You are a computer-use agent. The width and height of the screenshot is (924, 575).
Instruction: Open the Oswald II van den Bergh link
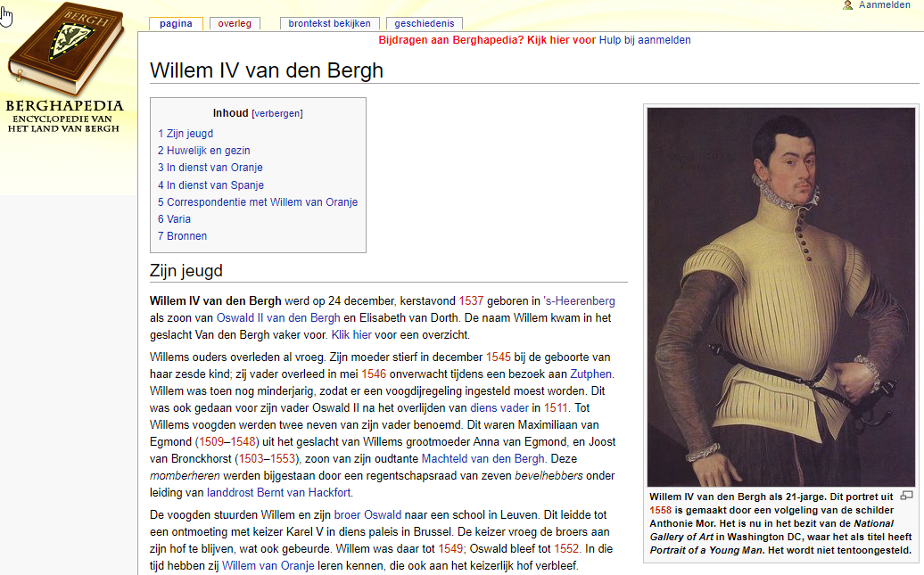click(x=278, y=318)
